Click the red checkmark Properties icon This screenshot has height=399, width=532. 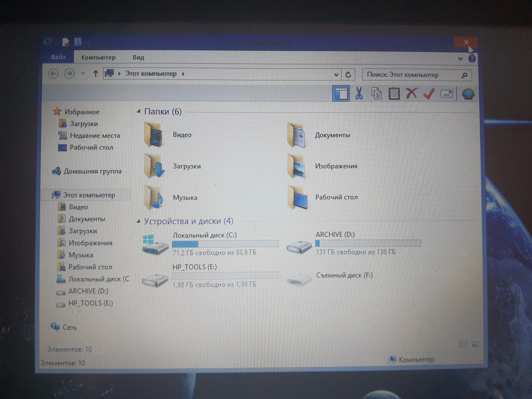pos(429,94)
